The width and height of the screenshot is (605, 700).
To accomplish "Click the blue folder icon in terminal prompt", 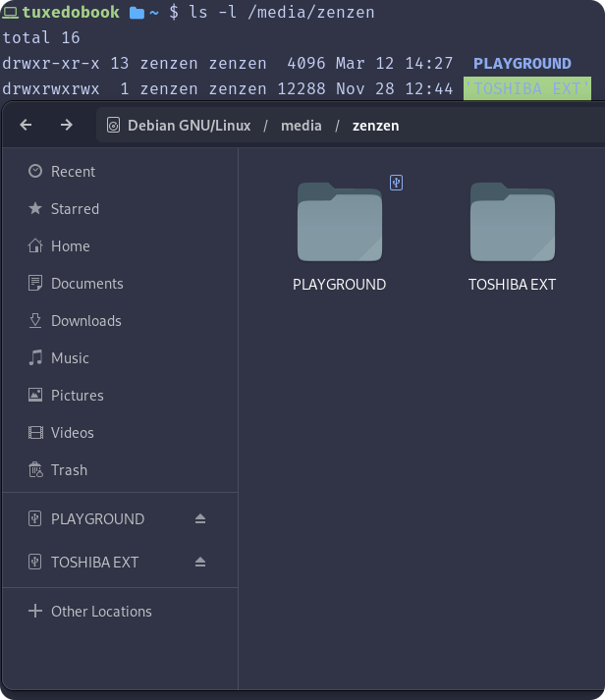I will [137, 13].
